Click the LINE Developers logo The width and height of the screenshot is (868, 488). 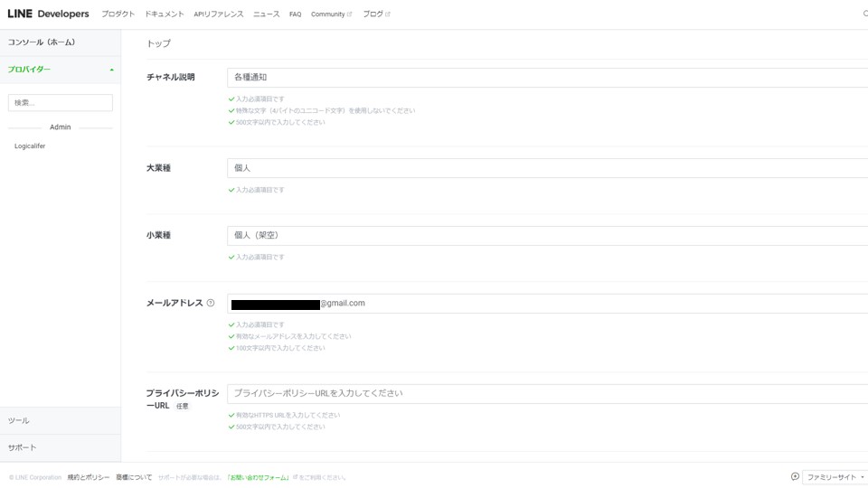pyautogui.click(x=48, y=14)
